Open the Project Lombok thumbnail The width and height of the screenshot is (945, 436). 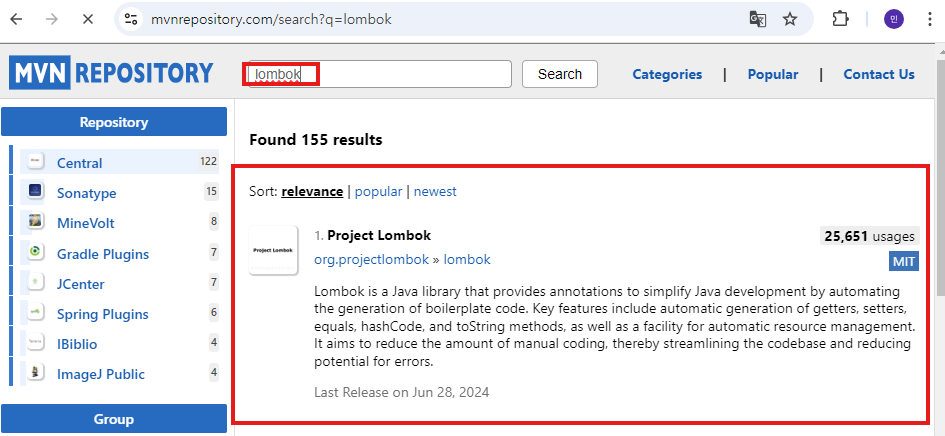click(x=274, y=250)
